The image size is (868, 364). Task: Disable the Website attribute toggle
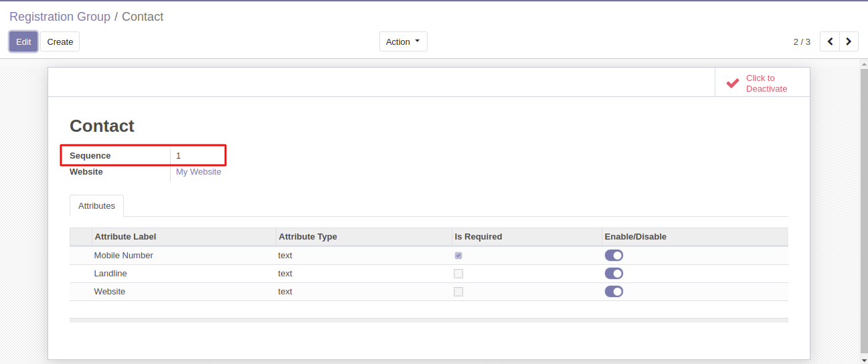coord(614,292)
